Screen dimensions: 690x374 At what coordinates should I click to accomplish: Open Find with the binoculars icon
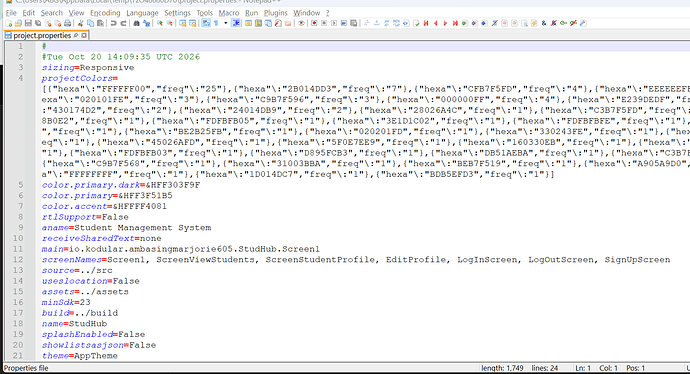tap(136, 23)
